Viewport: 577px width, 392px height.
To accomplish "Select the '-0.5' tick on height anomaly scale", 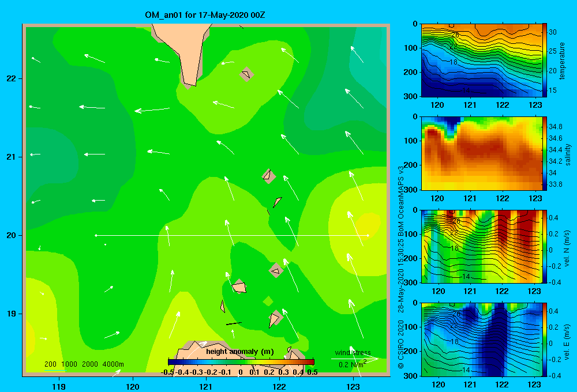I will (167, 372).
